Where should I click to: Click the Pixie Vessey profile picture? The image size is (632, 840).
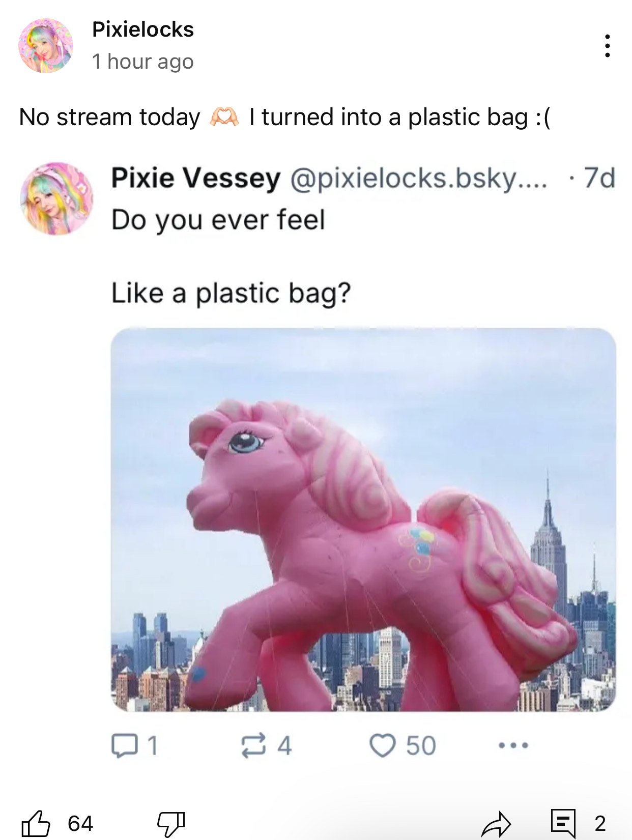tap(56, 198)
